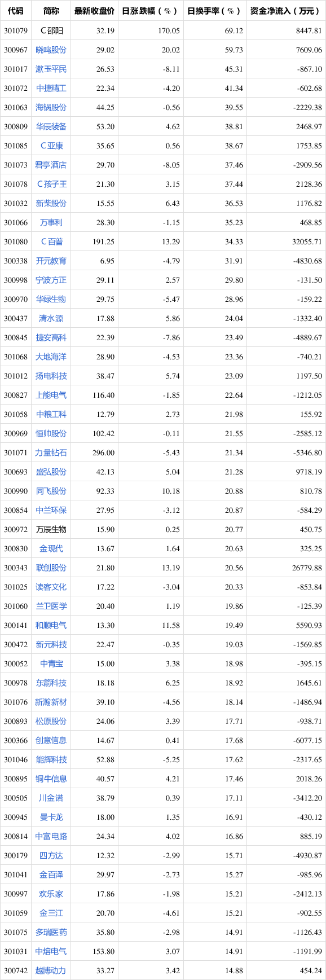Click the 开元教育 stock name
326x980 pixels.
point(51,261)
